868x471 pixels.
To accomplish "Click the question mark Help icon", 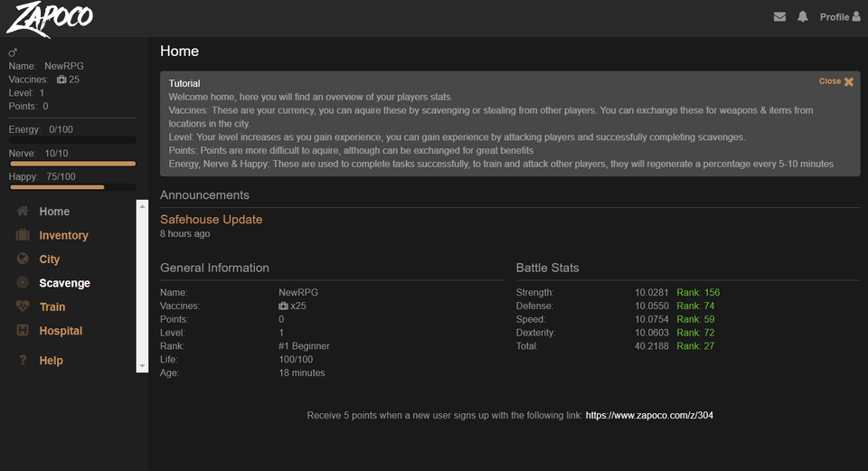I will point(23,361).
